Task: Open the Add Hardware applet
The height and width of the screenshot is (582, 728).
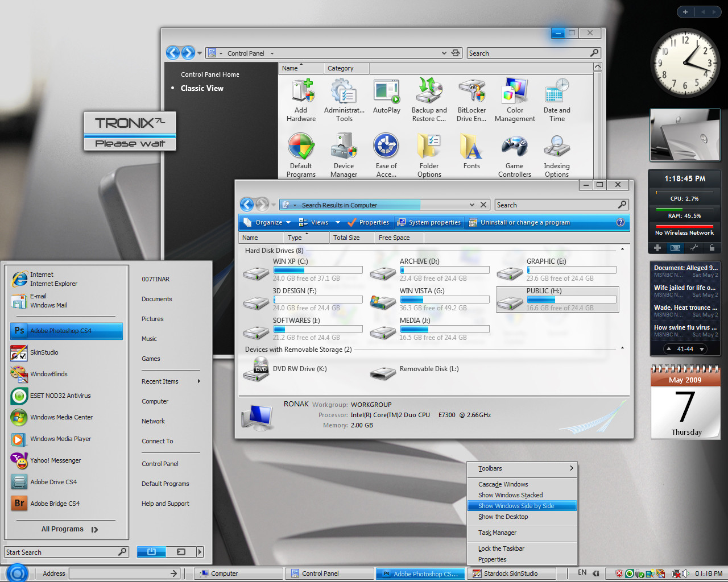Action: 301,100
